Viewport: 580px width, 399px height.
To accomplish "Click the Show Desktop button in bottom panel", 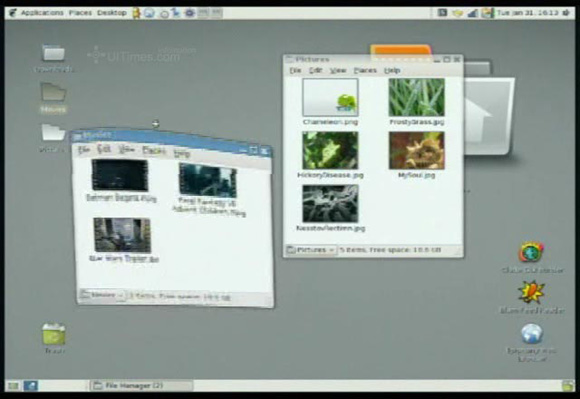I will click(x=13, y=386).
